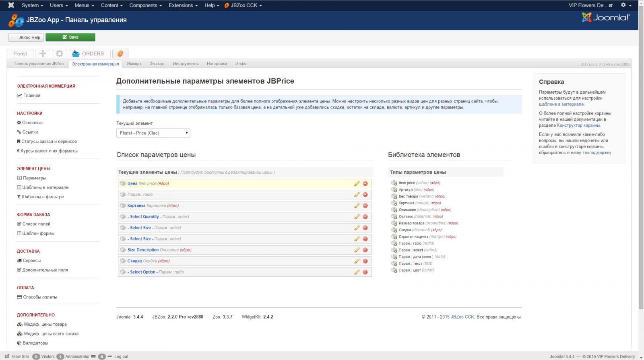Open the gear settings tab next to Florist
644x360 pixels.
tap(60, 53)
